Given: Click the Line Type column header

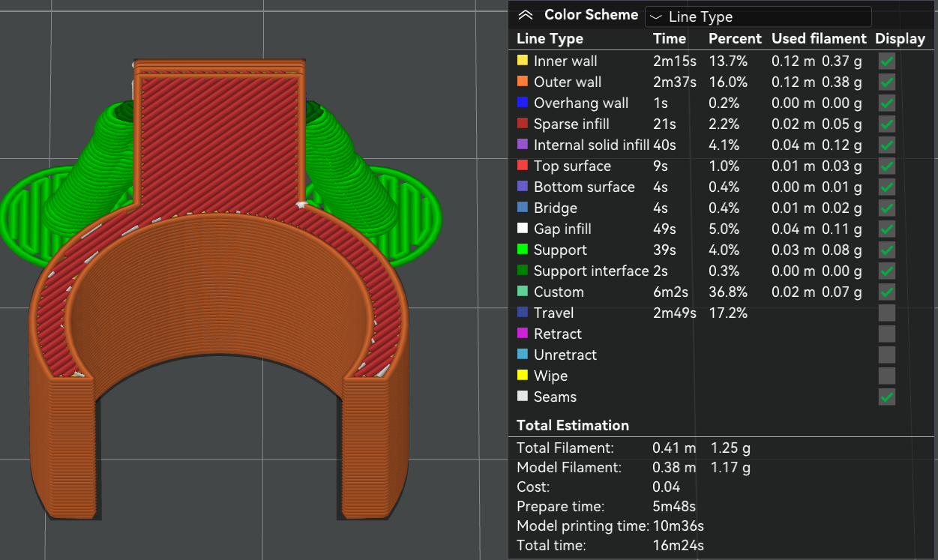Looking at the screenshot, I should (x=550, y=39).
